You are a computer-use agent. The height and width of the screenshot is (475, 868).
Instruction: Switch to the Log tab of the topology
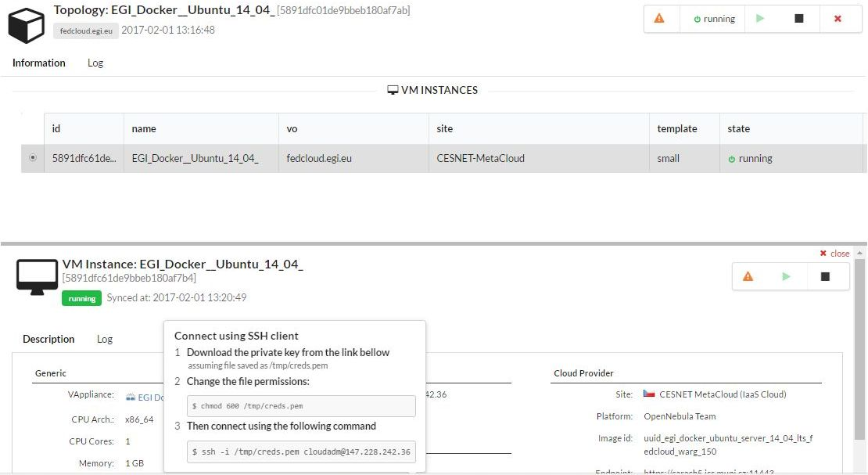pyautogui.click(x=95, y=63)
